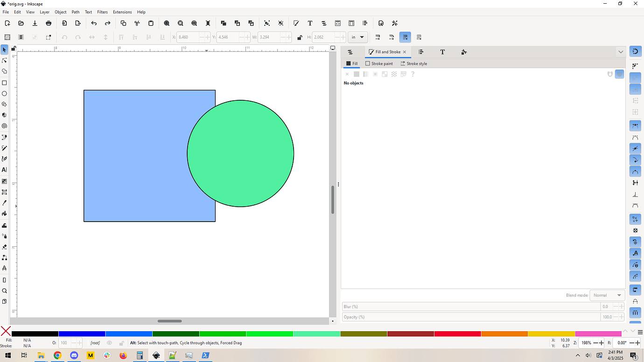Open the Extensions menu
Screen dimensions: 644x362
tap(122, 12)
